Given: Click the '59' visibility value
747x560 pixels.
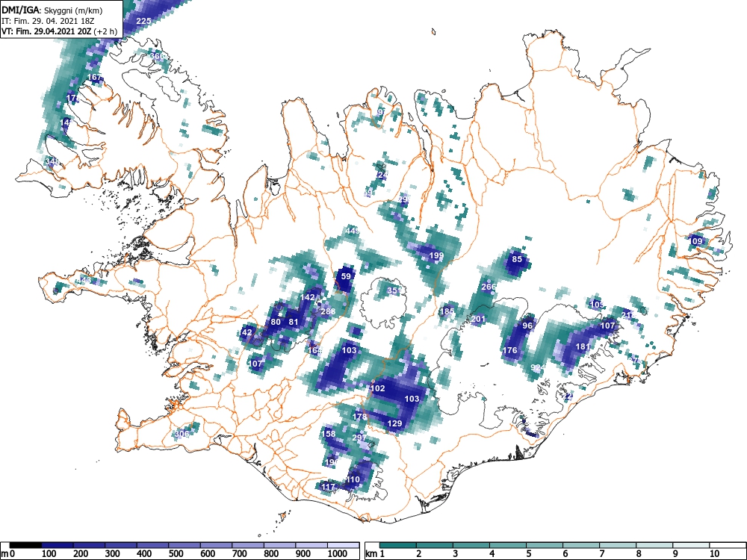Looking at the screenshot, I should pos(346,276).
